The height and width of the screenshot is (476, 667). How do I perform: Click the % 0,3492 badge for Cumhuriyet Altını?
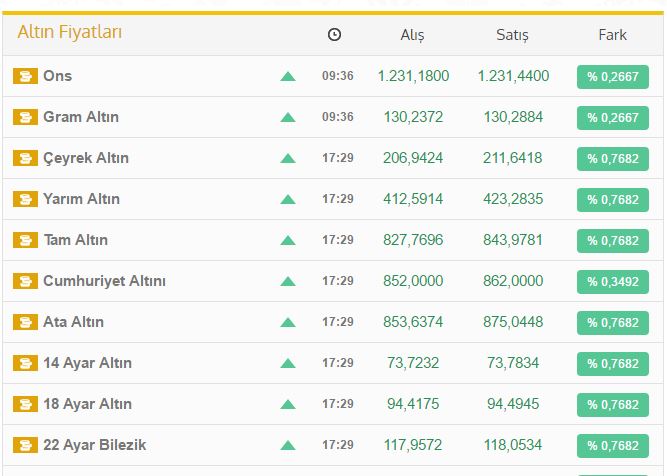point(612,282)
